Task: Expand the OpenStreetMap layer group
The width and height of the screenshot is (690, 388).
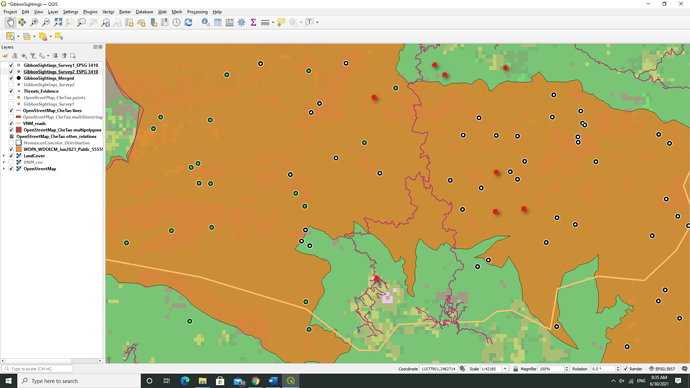Action: [4, 169]
